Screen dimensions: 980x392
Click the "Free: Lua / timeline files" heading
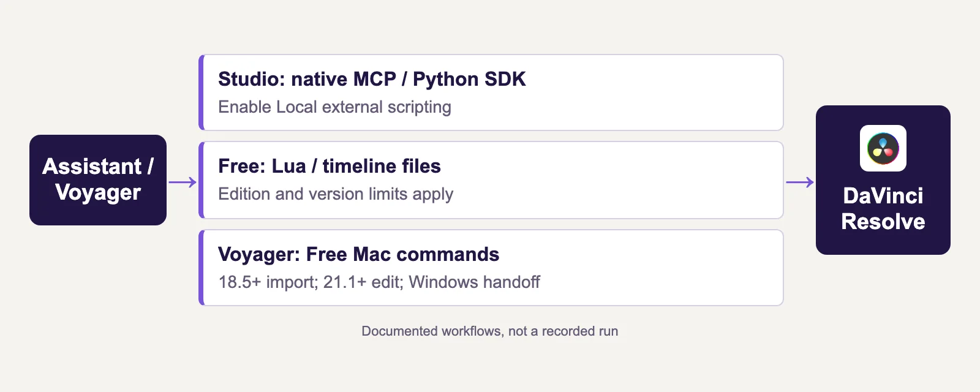click(x=330, y=166)
